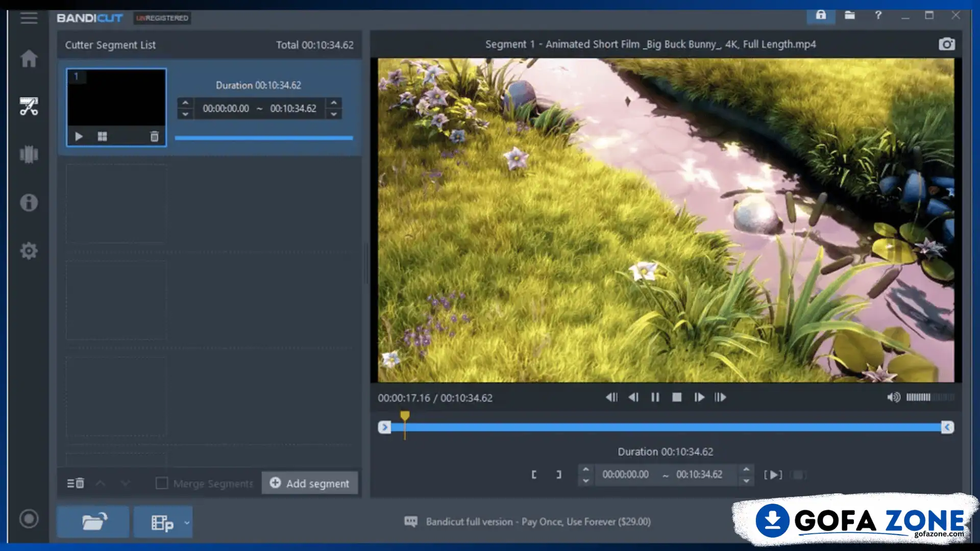This screenshot has width=980, height=551.
Task: Click the split grid icon on segment 1
Action: [x=102, y=136]
